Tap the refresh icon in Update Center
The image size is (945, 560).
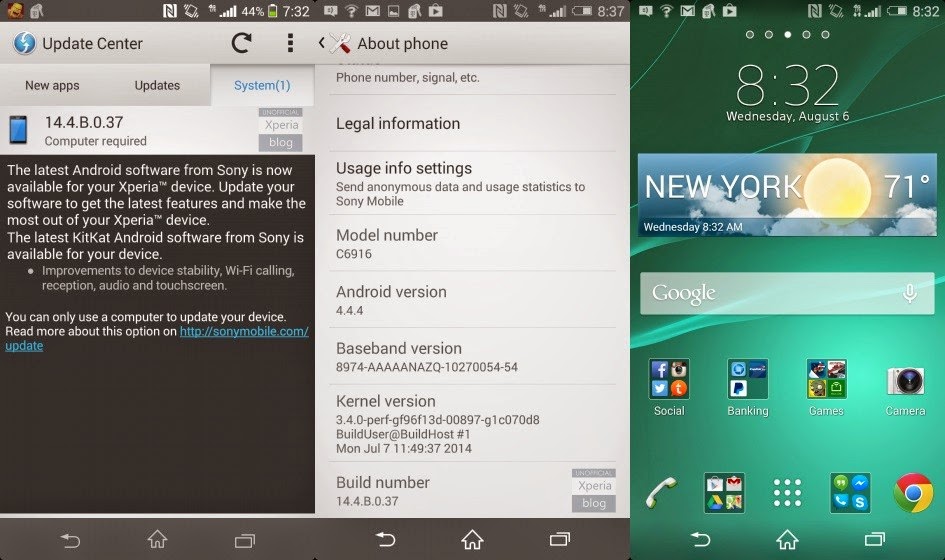(x=241, y=43)
